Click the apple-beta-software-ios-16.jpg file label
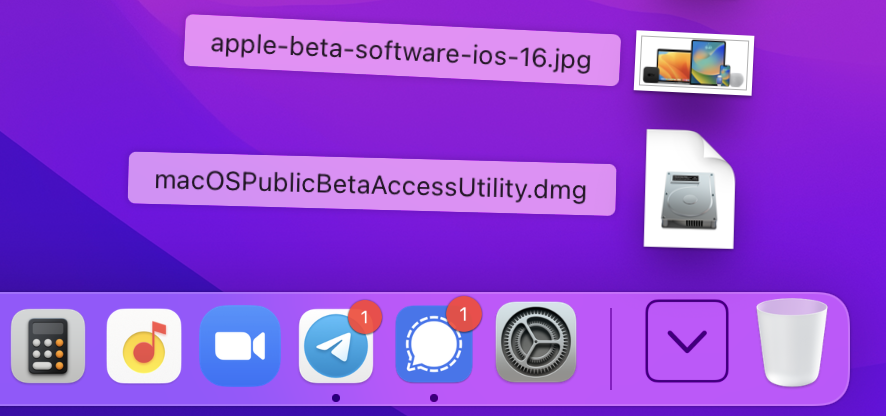The height and width of the screenshot is (416, 886). pos(402,50)
